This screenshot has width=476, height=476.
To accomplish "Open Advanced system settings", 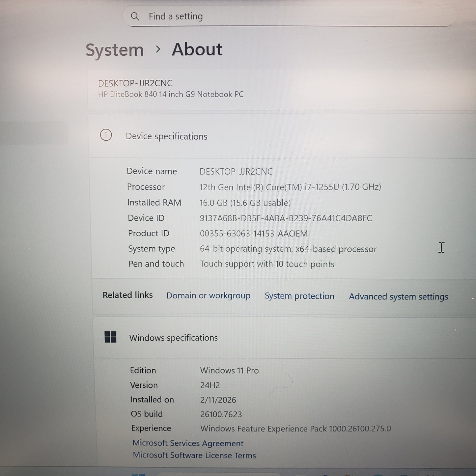I will pyautogui.click(x=398, y=296).
